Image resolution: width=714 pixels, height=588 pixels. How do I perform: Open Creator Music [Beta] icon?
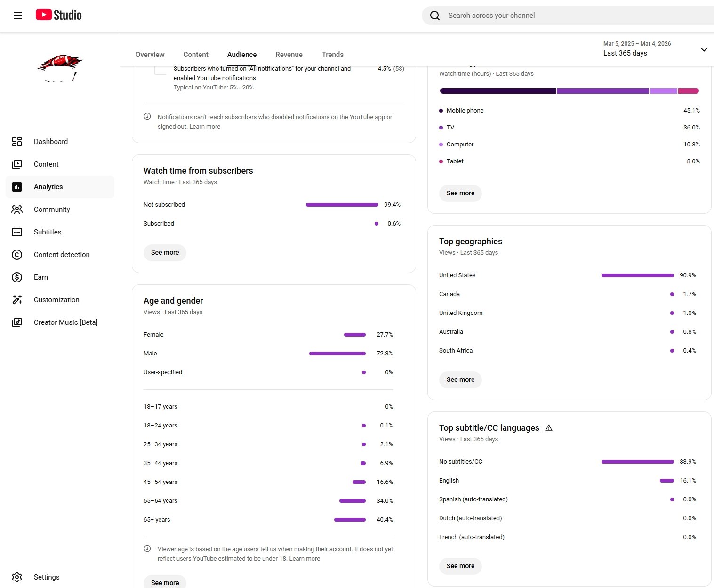17,322
